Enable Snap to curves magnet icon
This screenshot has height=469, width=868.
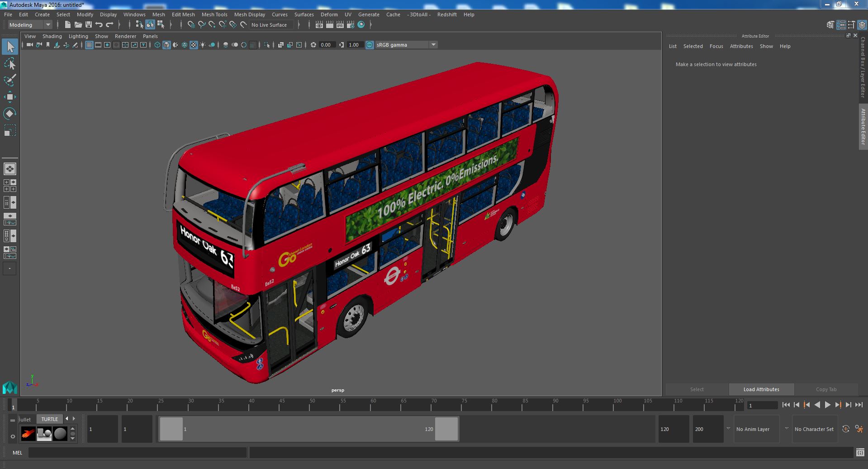pyautogui.click(x=202, y=25)
